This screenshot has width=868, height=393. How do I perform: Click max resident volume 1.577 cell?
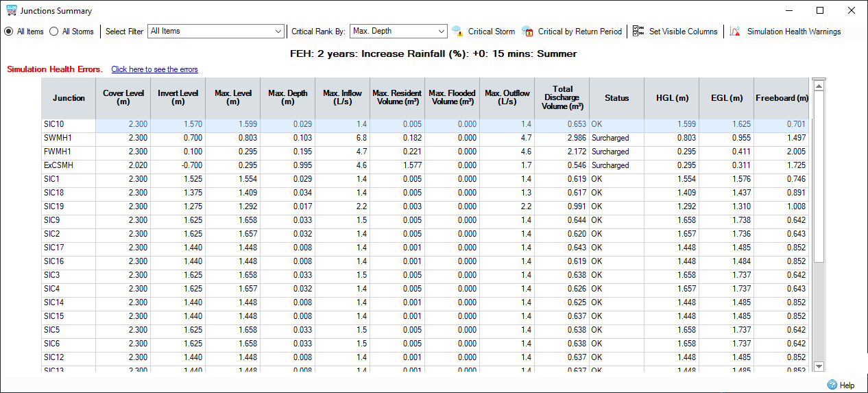pyautogui.click(x=398, y=165)
